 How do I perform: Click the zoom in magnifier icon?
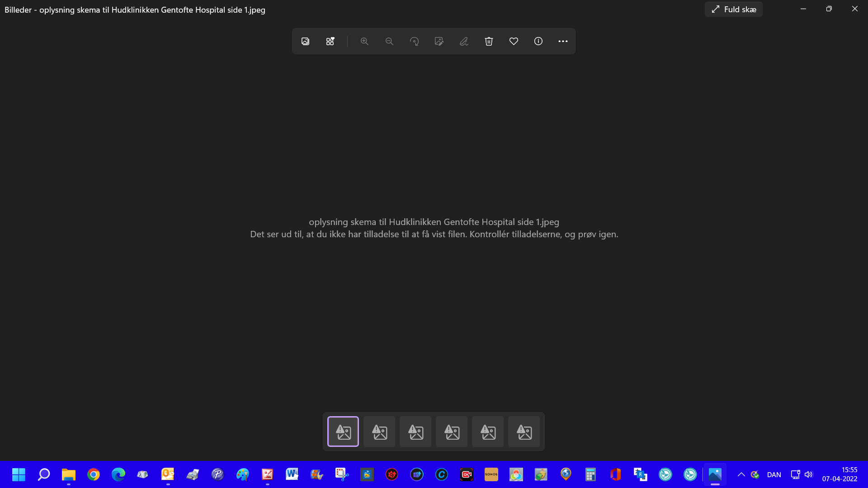click(x=364, y=41)
